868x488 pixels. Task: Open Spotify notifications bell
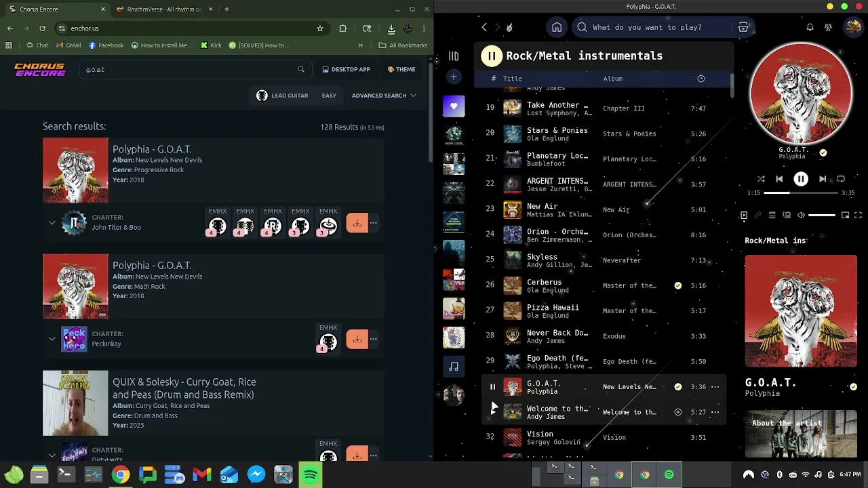click(x=810, y=27)
